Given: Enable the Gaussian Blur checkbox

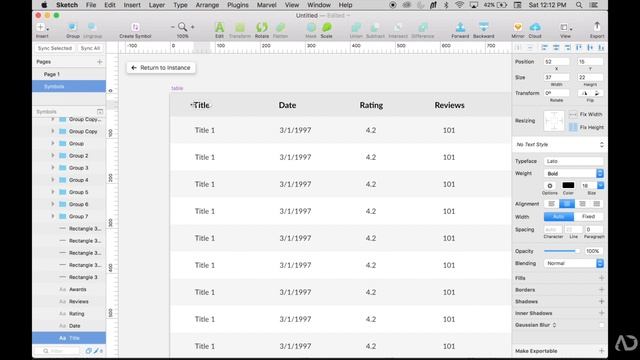Looking at the screenshot, I should [x=601, y=325].
